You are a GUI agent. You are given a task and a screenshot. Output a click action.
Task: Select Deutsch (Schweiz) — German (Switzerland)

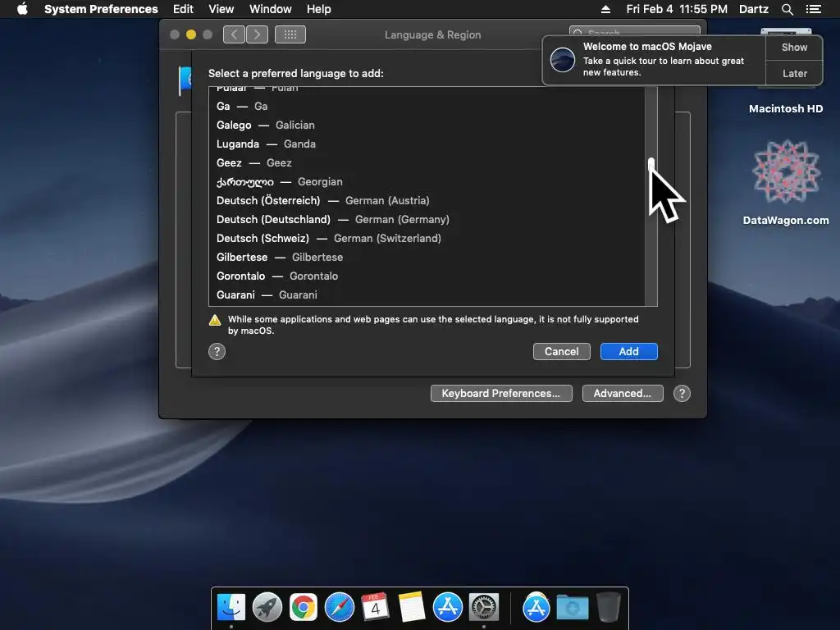(427, 238)
